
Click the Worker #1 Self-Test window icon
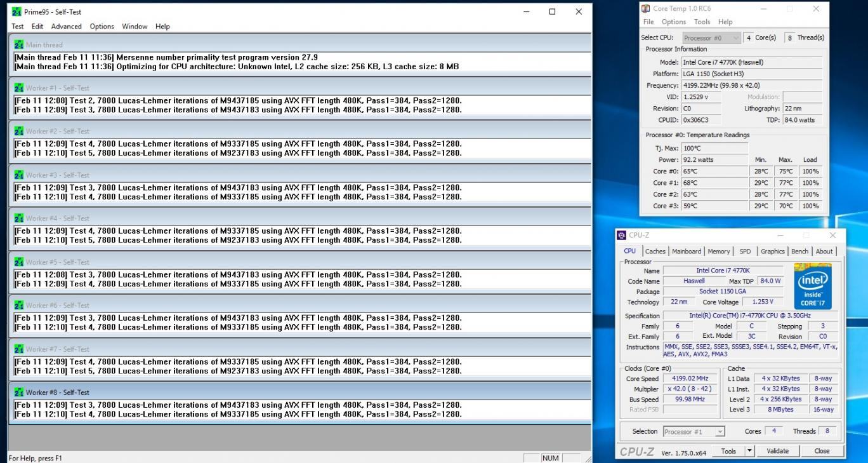pyautogui.click(x=19, y=88)
